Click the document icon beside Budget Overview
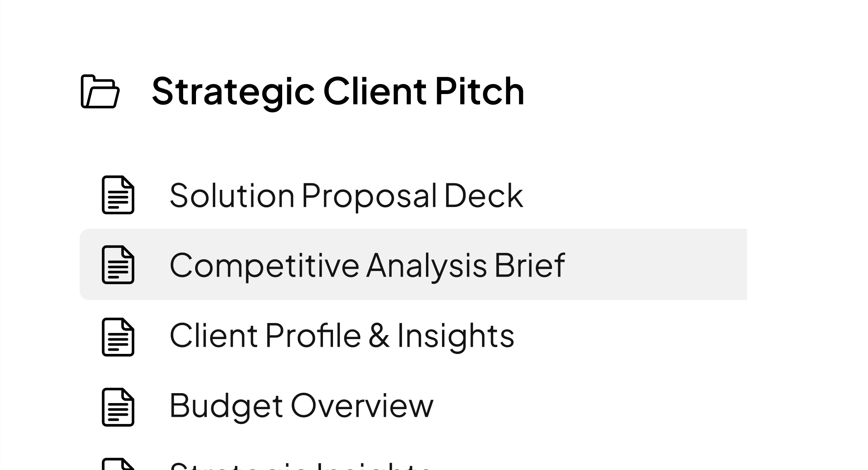 [118, 407]
